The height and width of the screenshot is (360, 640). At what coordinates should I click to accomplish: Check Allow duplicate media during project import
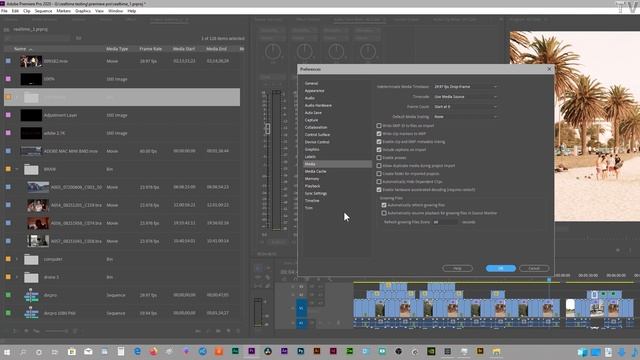(379, 166)
